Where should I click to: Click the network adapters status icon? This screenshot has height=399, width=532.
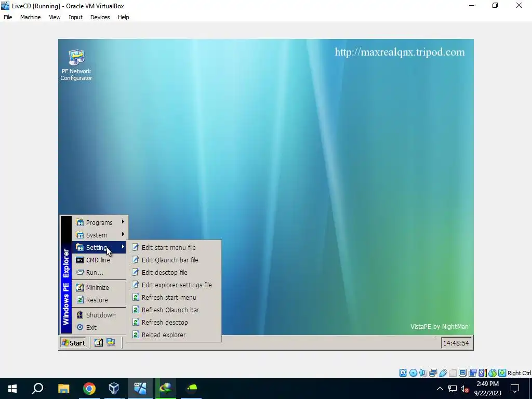pos(433,373)
